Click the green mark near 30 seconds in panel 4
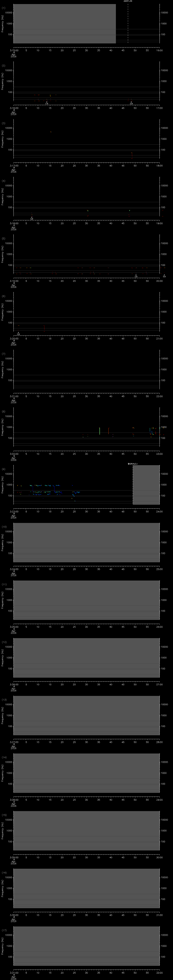 [x=88, y=210]
